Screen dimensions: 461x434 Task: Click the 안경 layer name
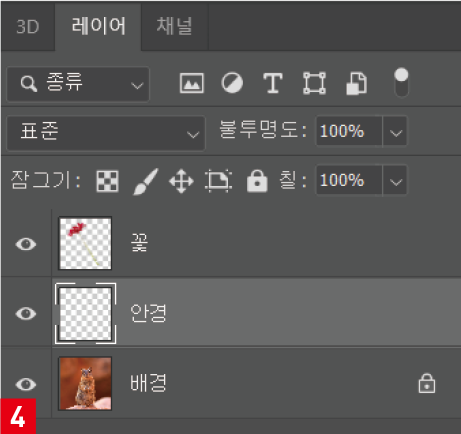pyautogui.click(x=148, y=313)
